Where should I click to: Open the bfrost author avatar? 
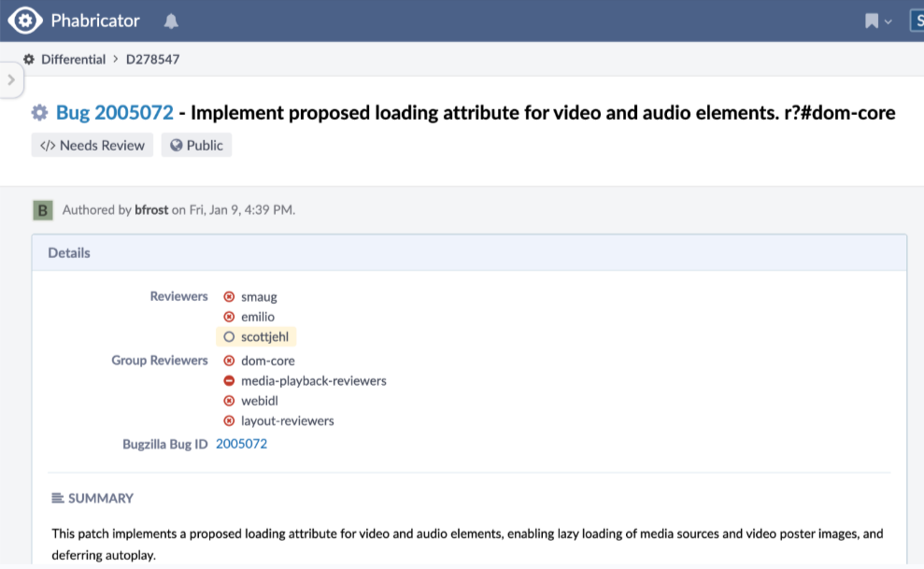pyautogui.click(x=42, y=210)
